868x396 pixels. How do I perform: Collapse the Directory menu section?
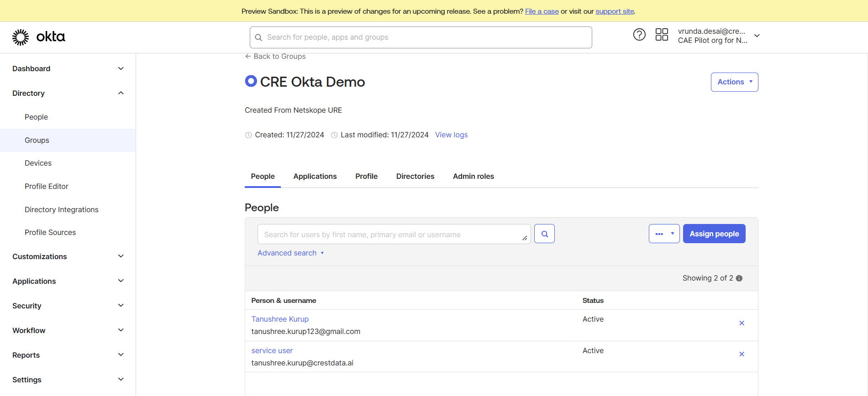tap(68, 93)
